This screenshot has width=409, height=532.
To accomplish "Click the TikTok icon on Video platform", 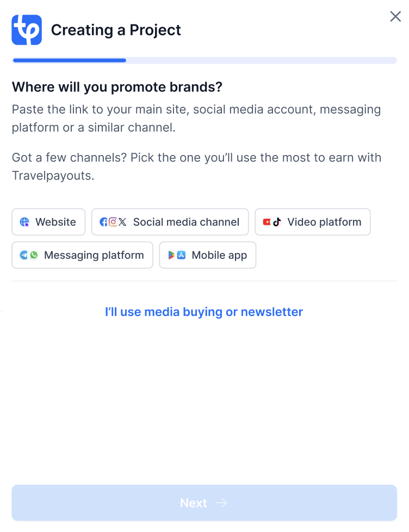I will [277, 222].
